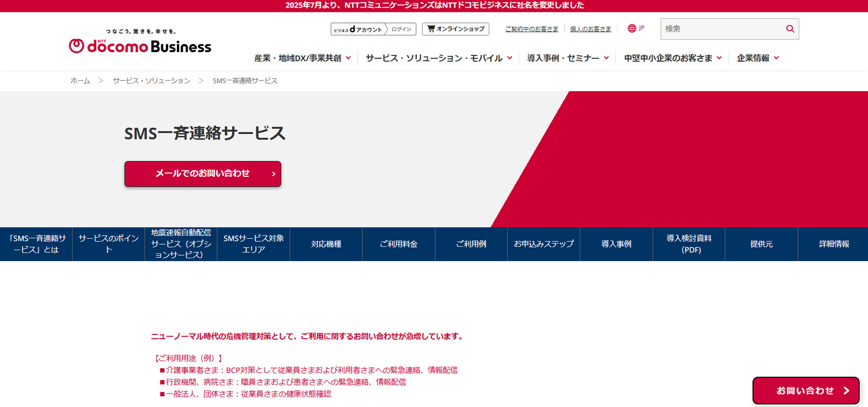Select お申込みステップ tab
This screenshot has width=868, height=407.
pos(544,244)
